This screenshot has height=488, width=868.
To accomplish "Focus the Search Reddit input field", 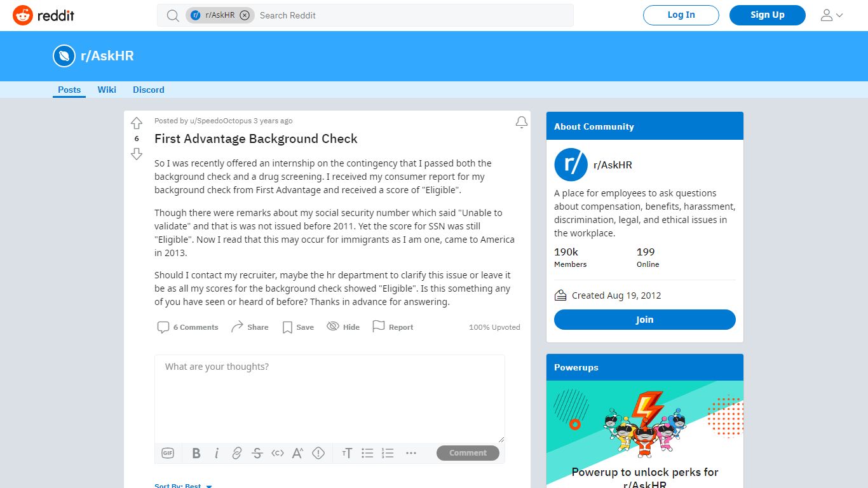I will click(x=413, y=15).
